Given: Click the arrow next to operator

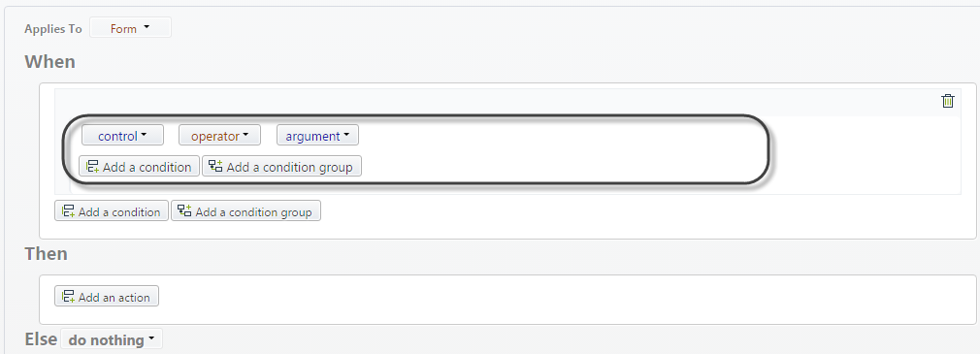Looking at the screenshot, I should tap(245, 134).
